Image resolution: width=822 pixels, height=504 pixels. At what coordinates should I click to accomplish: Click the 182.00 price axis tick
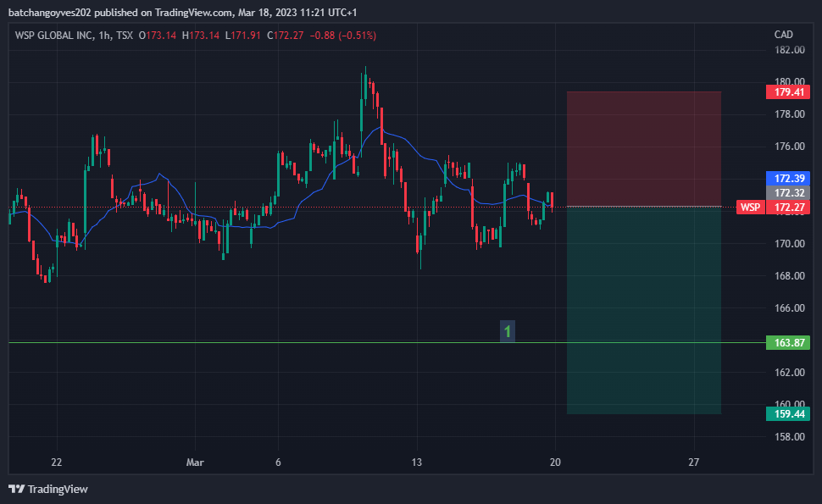[x=790, y=50]
